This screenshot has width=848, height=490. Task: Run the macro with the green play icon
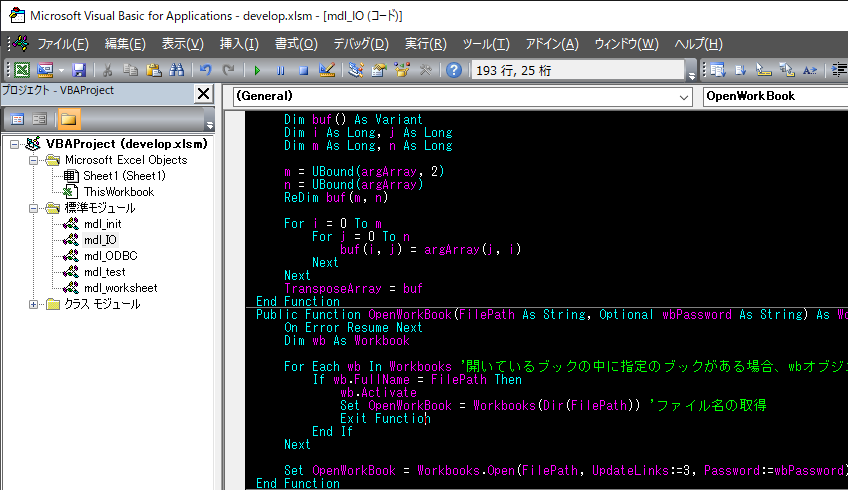pos(257,70)
